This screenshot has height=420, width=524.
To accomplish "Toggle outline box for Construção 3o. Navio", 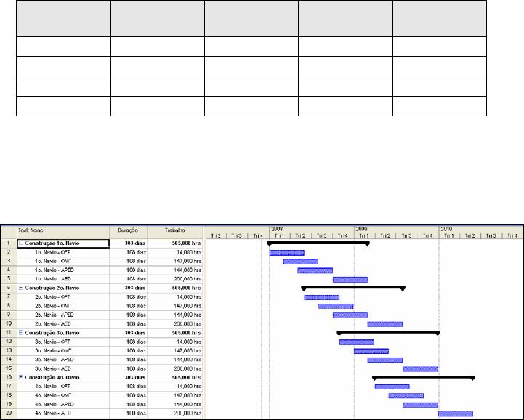I will click(x=21, y=332).
